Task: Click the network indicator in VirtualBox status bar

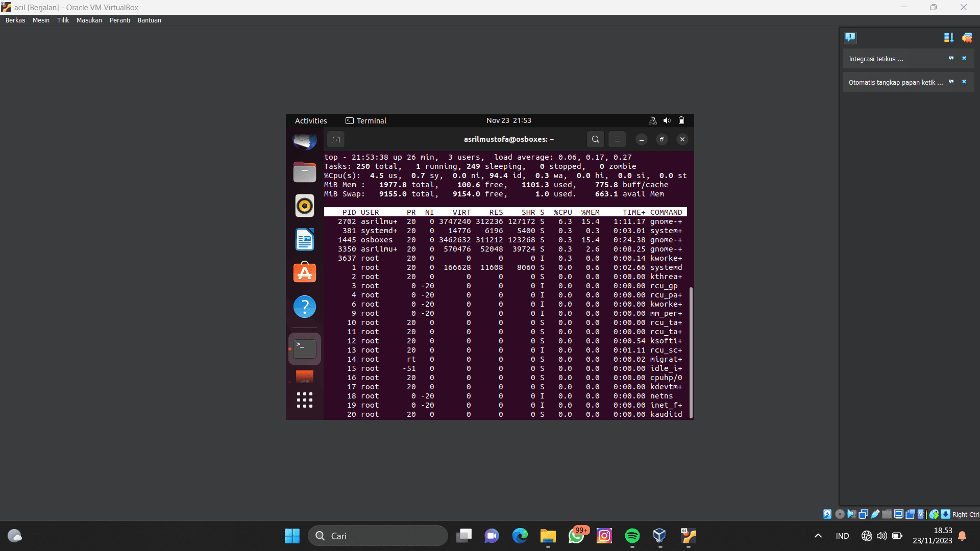Action: coord(863,514)
